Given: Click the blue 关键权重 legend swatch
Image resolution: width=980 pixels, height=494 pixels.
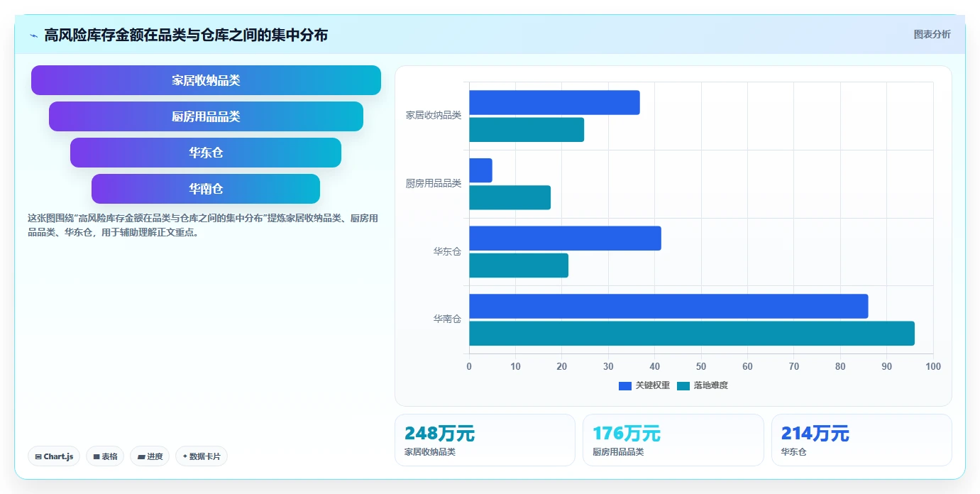Looking at the screenshot, I should (x=625, y=386).
